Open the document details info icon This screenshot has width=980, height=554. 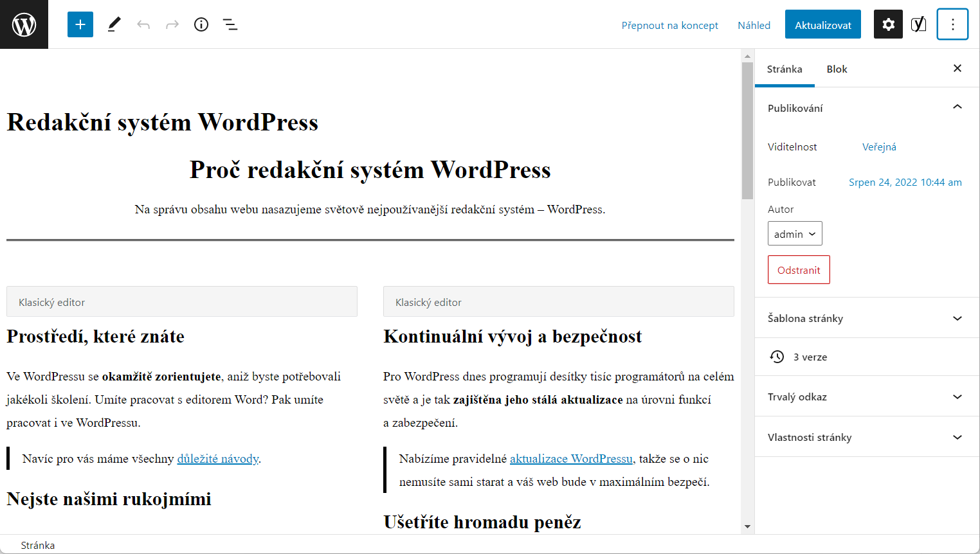point(201,24)
